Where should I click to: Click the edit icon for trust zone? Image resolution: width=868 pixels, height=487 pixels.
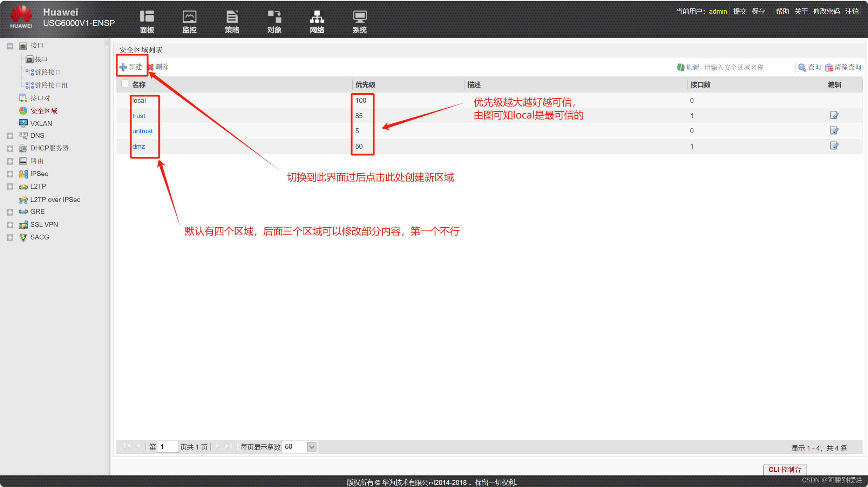point(834,115)
